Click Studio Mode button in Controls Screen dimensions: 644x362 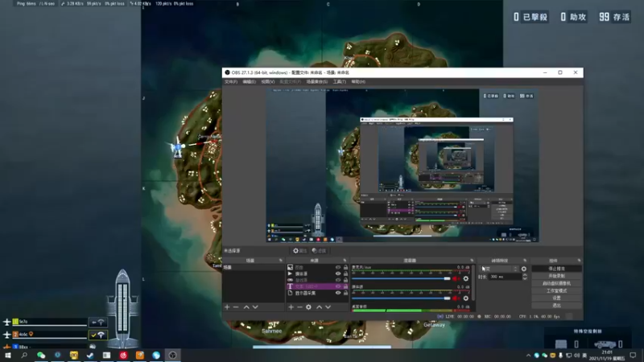[x=556, y=290]
